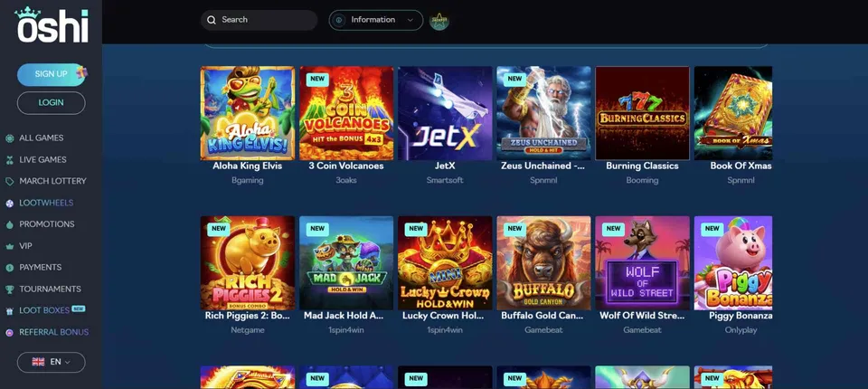This screenshot has height=389, width=868.
Task: Open the JetX game thumbnail
Action: 445,114
